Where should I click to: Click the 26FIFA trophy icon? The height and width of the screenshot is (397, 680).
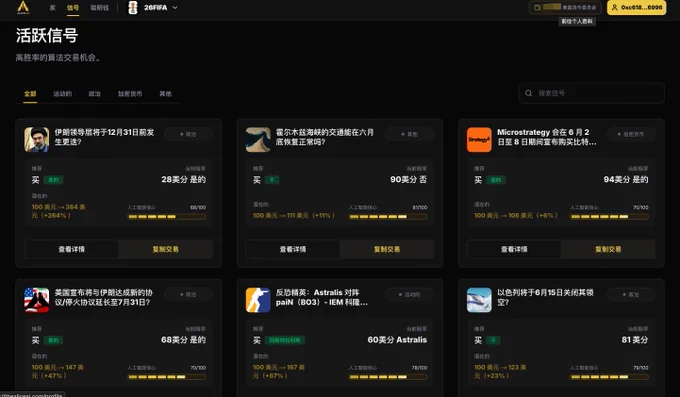click(x=133, y=7)
